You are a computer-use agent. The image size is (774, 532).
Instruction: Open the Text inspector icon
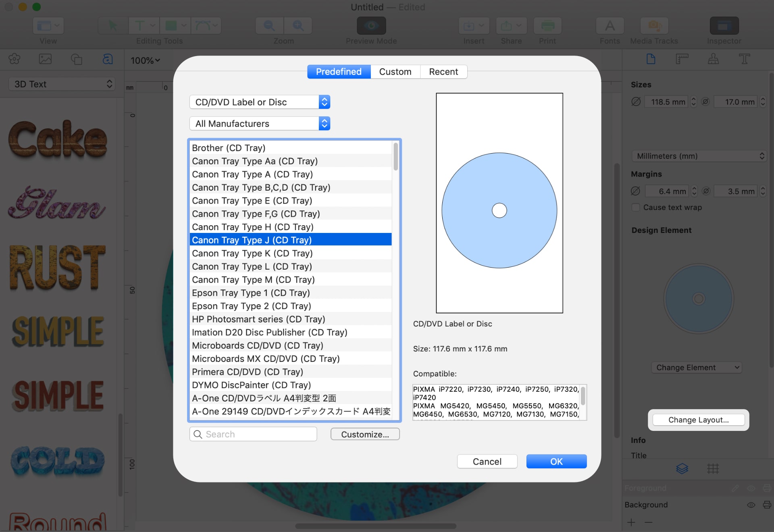point(744,59)
